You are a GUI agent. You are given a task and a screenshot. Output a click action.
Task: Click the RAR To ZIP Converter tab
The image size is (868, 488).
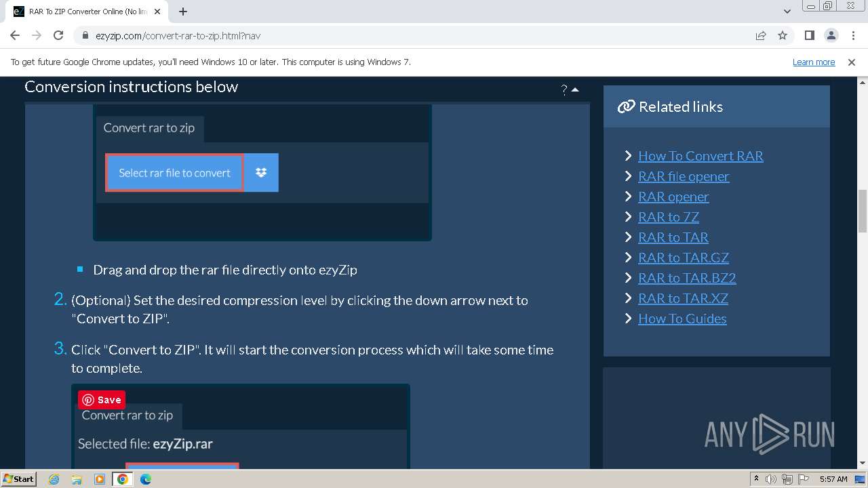(x=88, y=12)
